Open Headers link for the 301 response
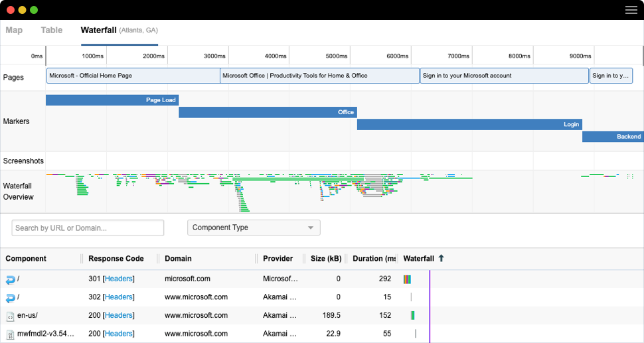The width and height of the screenshot is (644, 343). tap(119, 279)
